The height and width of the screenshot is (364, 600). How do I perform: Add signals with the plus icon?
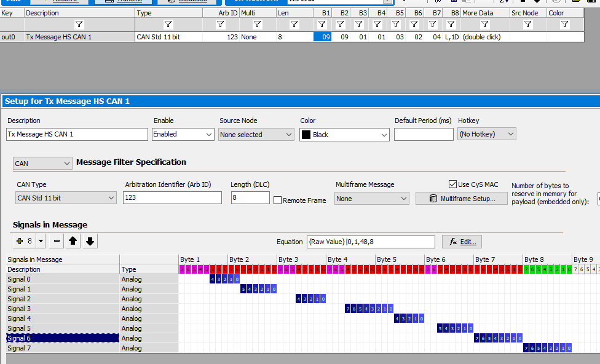[x=20, y=241]
